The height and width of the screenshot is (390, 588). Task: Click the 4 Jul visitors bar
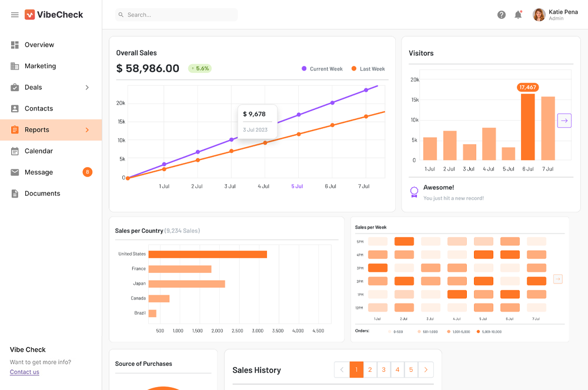(489, 144)
